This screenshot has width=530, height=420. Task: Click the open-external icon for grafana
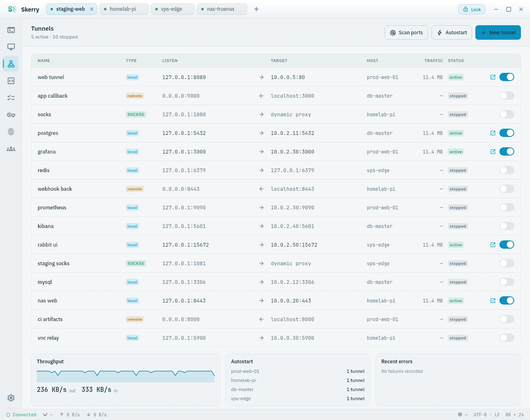pos(493,151)
